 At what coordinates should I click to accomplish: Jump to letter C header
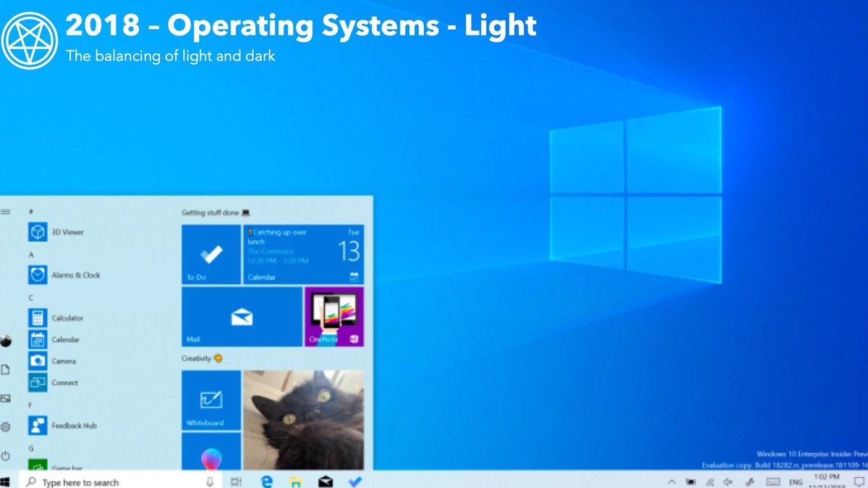[x=31, y=298]
